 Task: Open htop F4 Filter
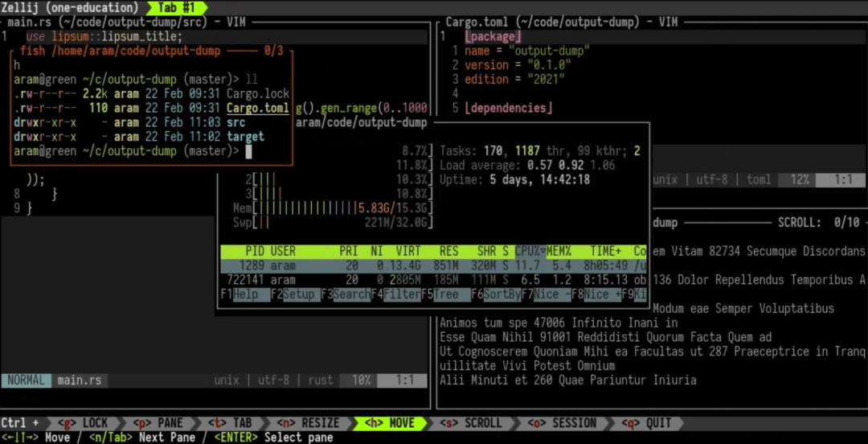[396, 294]
